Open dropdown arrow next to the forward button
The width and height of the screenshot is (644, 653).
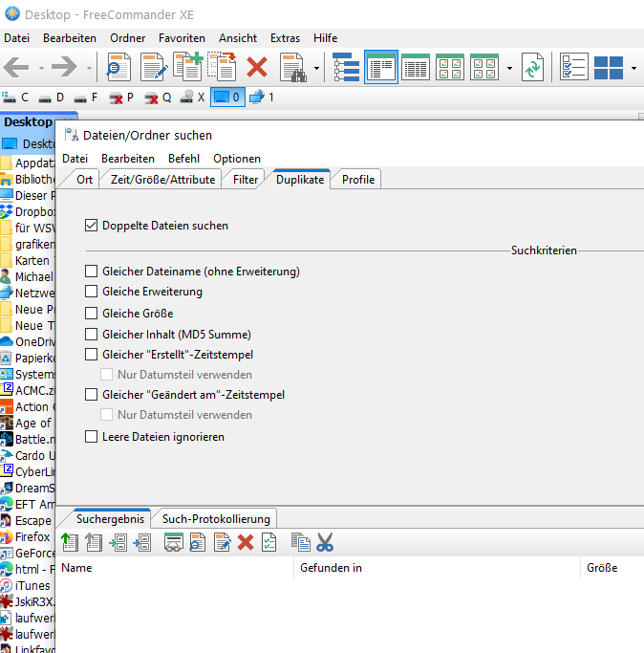pyautogui.click(x=90, y=68)
